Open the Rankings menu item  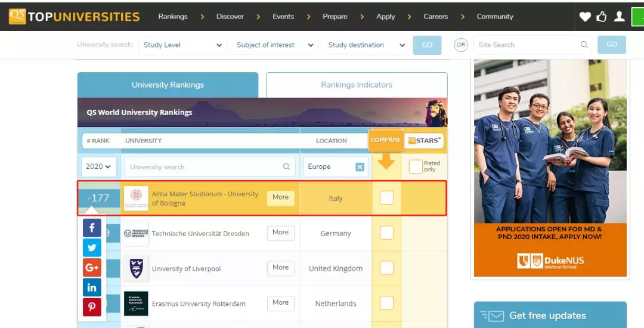point(172,17)
